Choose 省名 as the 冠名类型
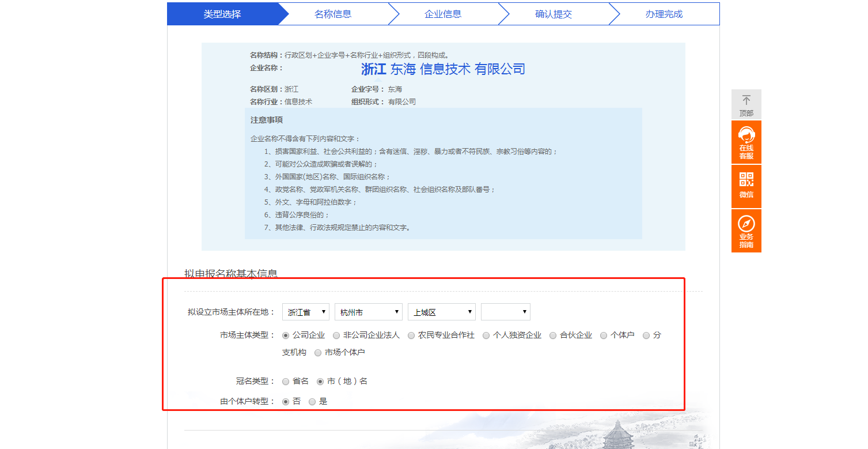Screen dimensions: 868x449 coord(286,382)
